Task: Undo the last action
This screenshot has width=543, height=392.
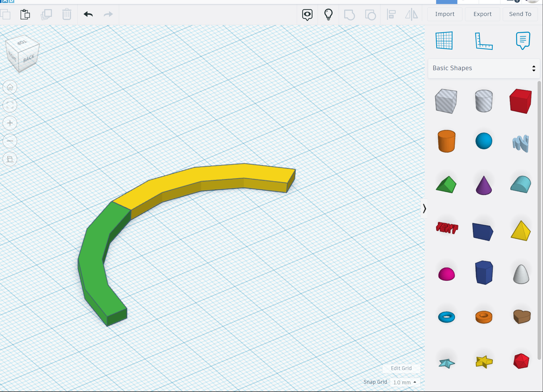Action: tap(88, 14)
